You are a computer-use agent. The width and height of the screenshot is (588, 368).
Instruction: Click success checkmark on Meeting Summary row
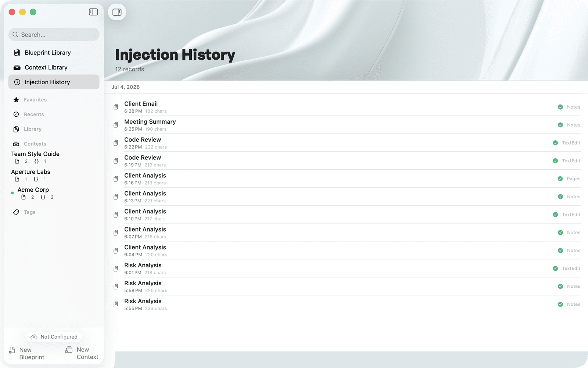pos(560,125)
